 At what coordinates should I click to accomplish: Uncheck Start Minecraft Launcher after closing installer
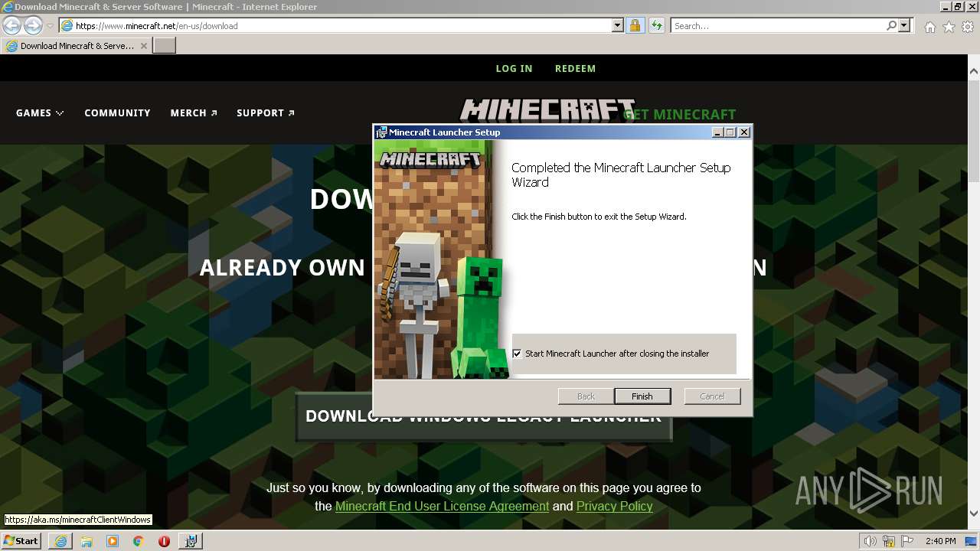click(x=517, y=354)
